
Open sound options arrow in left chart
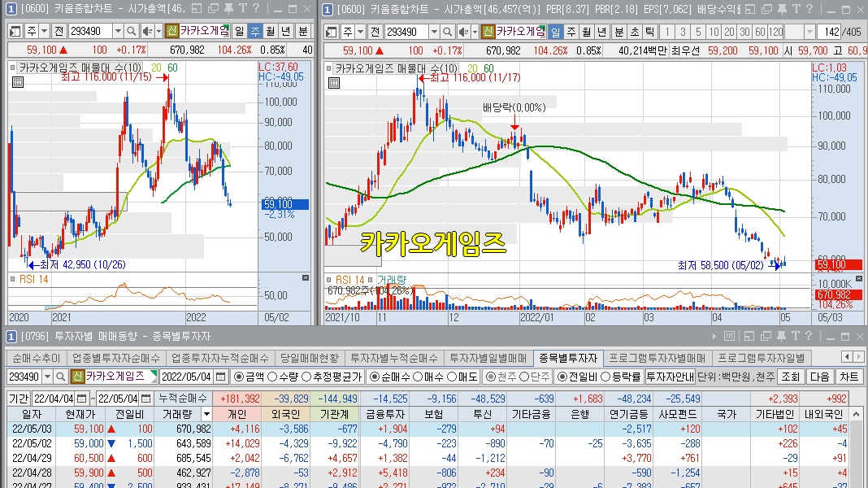[158, 31]
